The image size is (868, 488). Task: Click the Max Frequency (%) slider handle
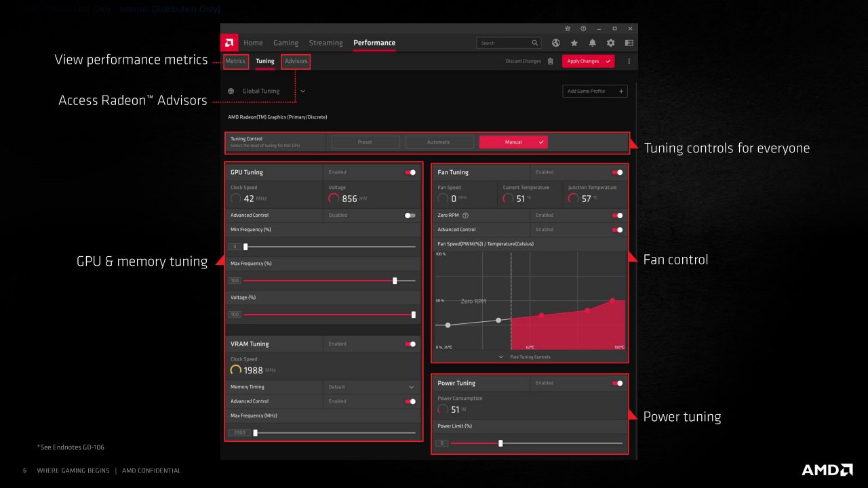click(395, 280)
